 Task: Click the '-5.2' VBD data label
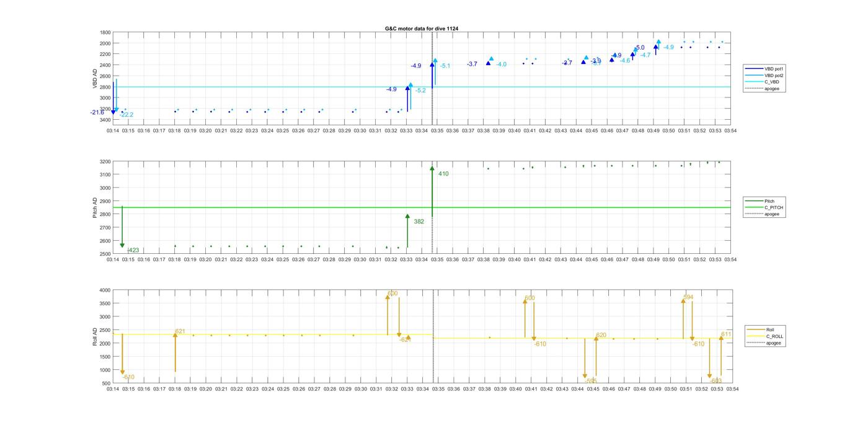click(x=420, y=91)
